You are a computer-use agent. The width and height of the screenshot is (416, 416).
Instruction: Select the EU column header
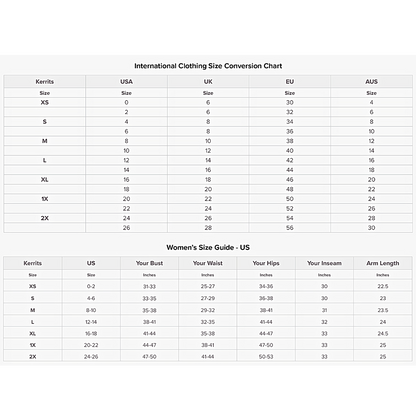[290, 82]
